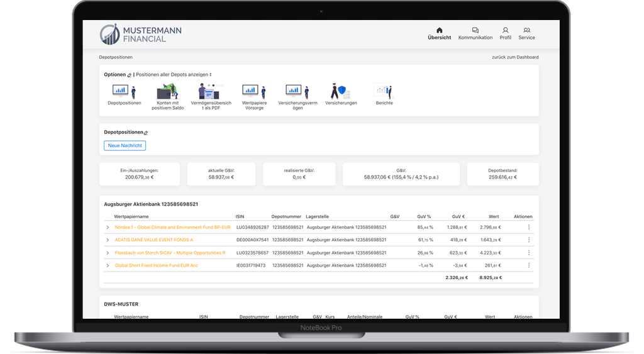Edit Optionen via pencil icon

[129, 75]
